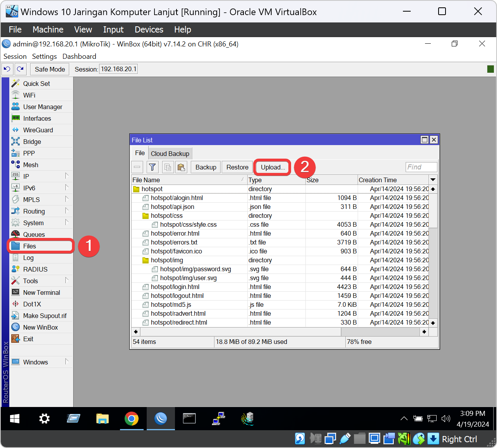Click the filter funnel icon in File List
This screenshot has width=497, height=448.
pos(153,167)
